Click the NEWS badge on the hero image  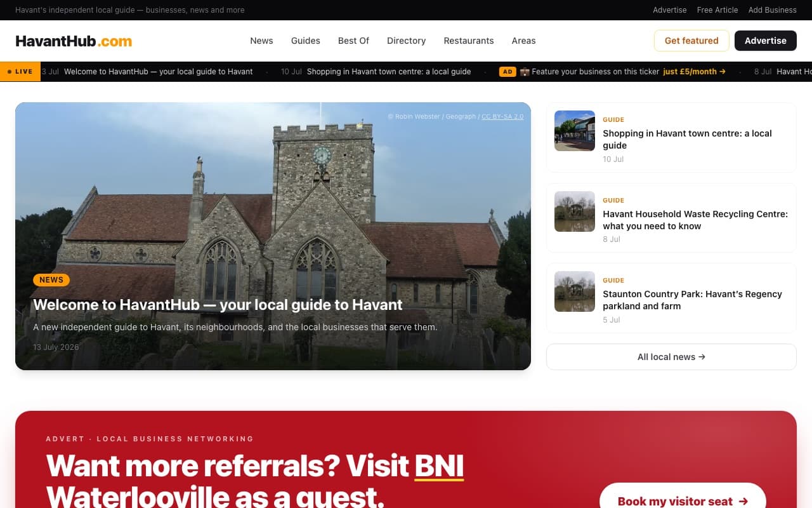51,279
